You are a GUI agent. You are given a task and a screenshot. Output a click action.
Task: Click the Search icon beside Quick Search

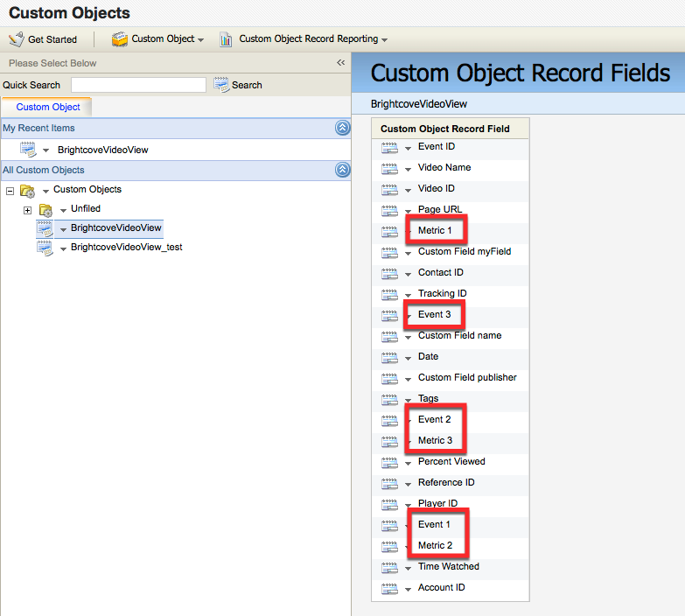coord(221,85)
